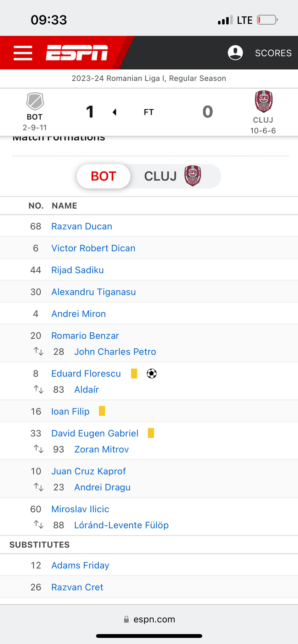298x644 pixels.
Task: Open the SCORES menu
Action: (x=273, y=53)
